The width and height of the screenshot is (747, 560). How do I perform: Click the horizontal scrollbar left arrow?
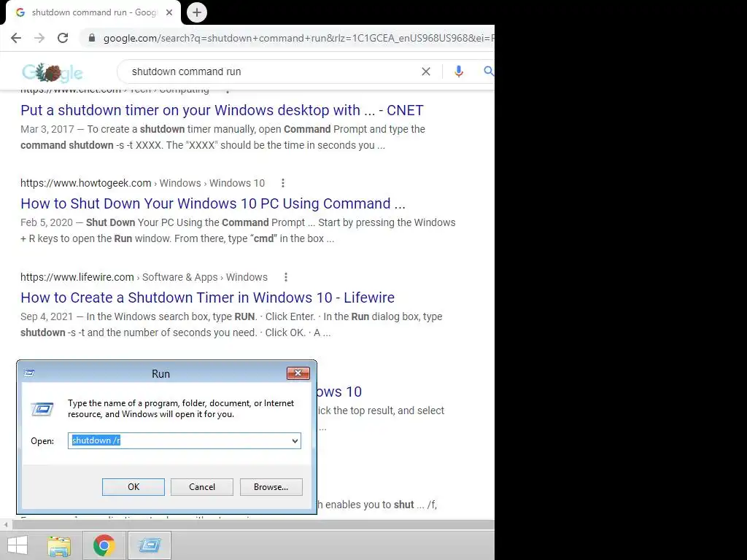[x=6, y=525]
